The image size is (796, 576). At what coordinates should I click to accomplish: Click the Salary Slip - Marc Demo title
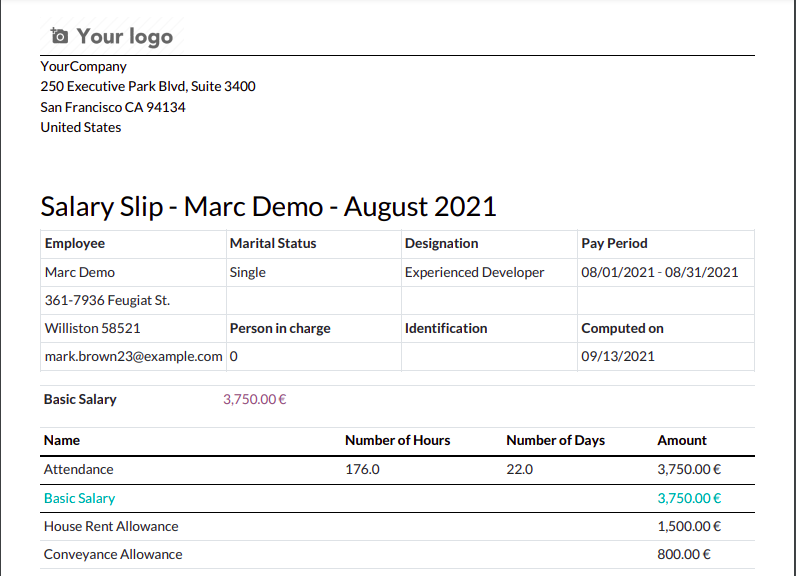tap(268, 207)
